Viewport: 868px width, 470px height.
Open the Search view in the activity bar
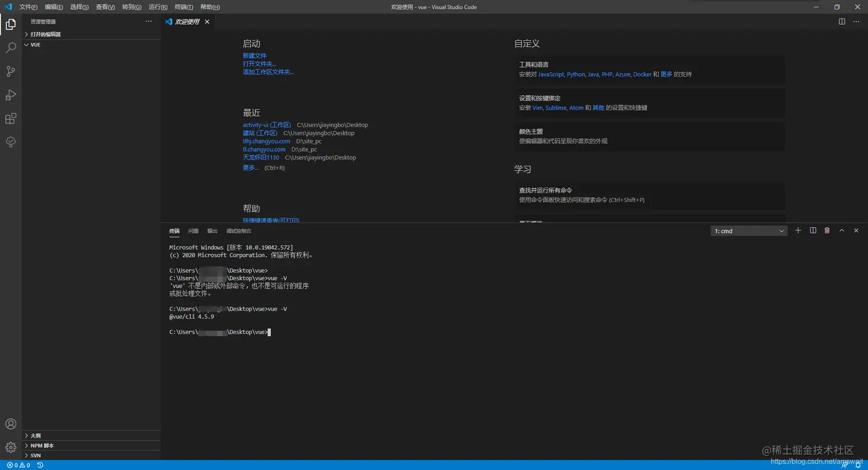point(11,48)
